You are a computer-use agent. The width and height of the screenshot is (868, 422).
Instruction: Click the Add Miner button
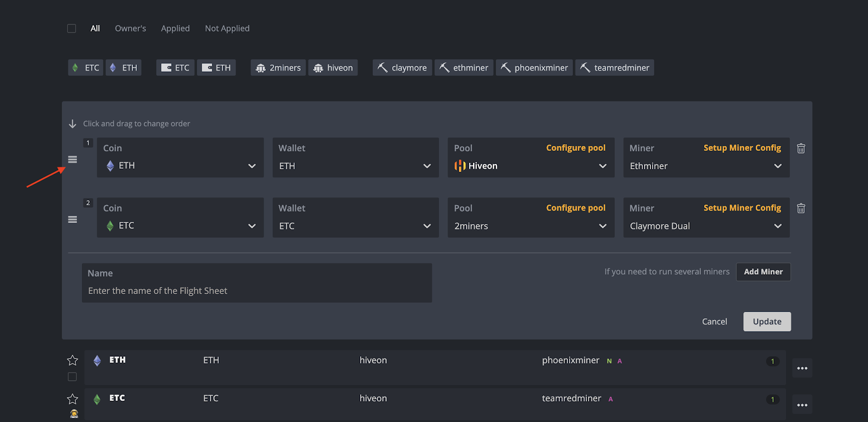click(763, 272)
